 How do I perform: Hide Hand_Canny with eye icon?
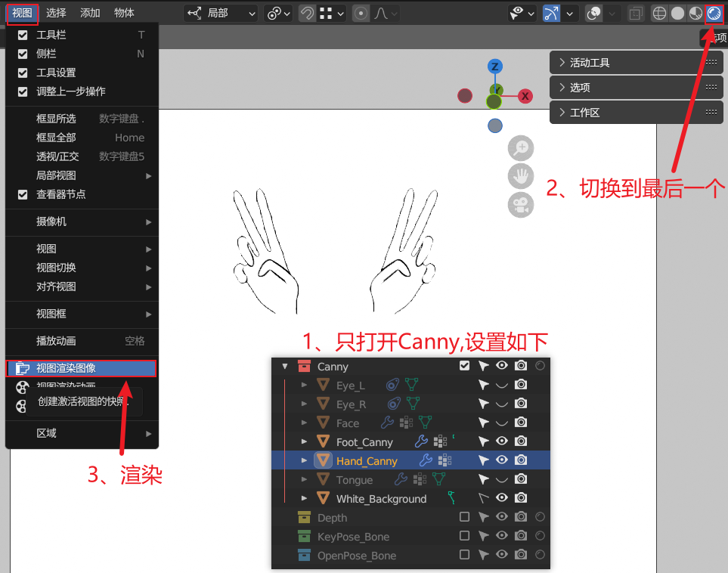(x=502, y=460)
